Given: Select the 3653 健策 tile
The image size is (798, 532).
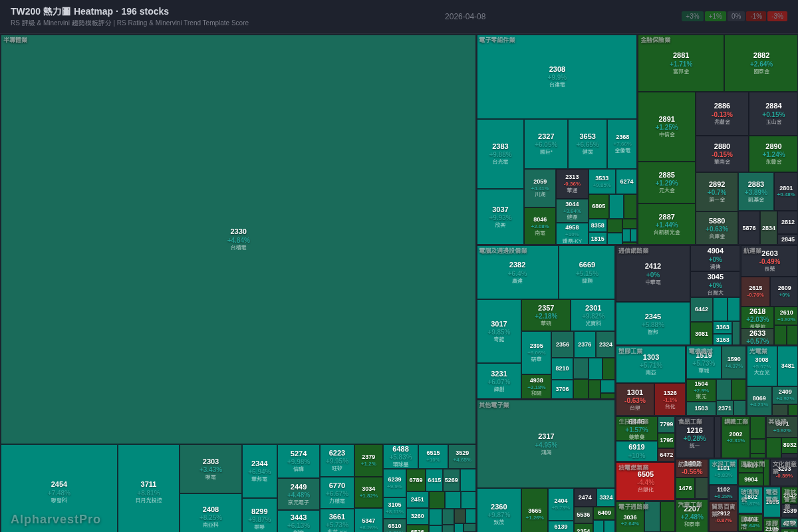Looking at the screenshot, I should 588,144.
